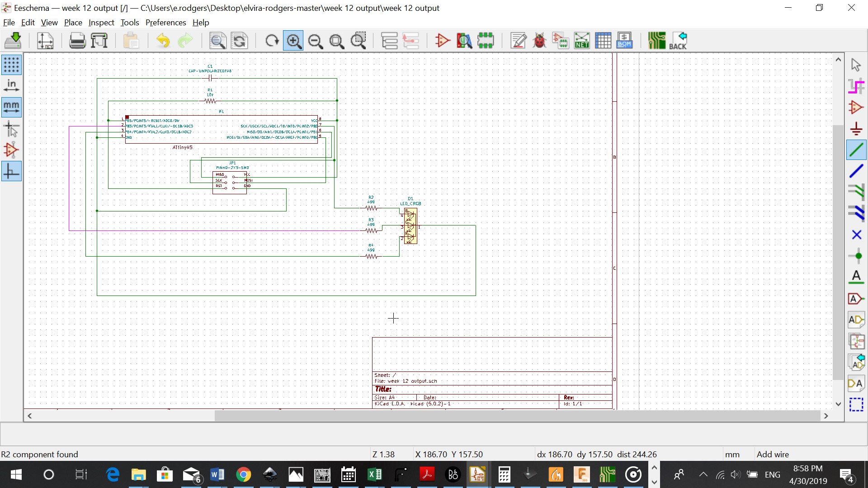
Task: Click the vertical scrollbar down arrow
Action: (838, 404)
